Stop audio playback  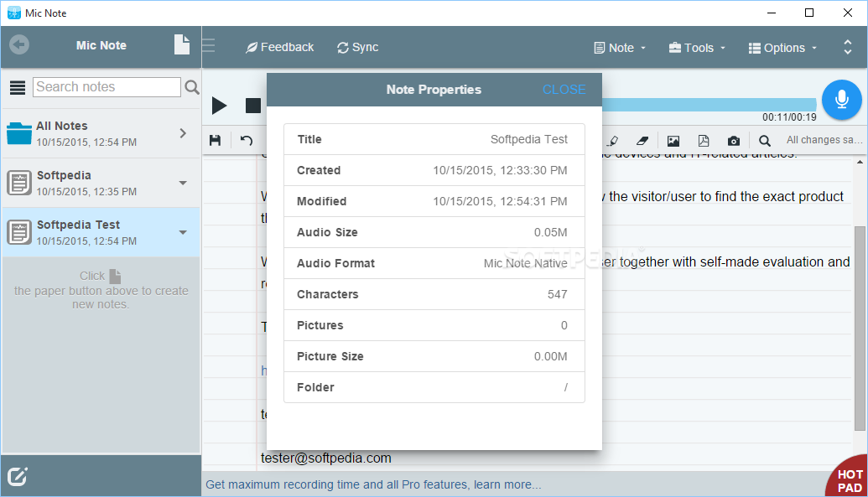[x=253, y=105]
